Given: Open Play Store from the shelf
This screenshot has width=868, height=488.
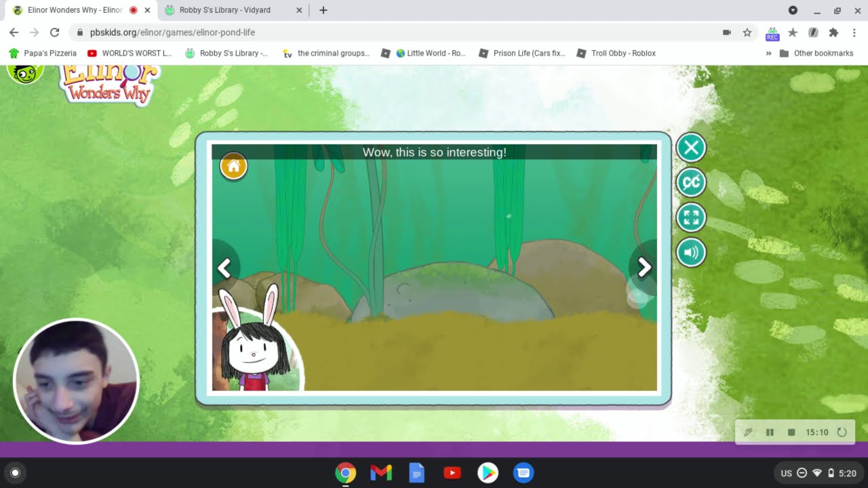Looking at the screenshot, I should pos(488,473).
